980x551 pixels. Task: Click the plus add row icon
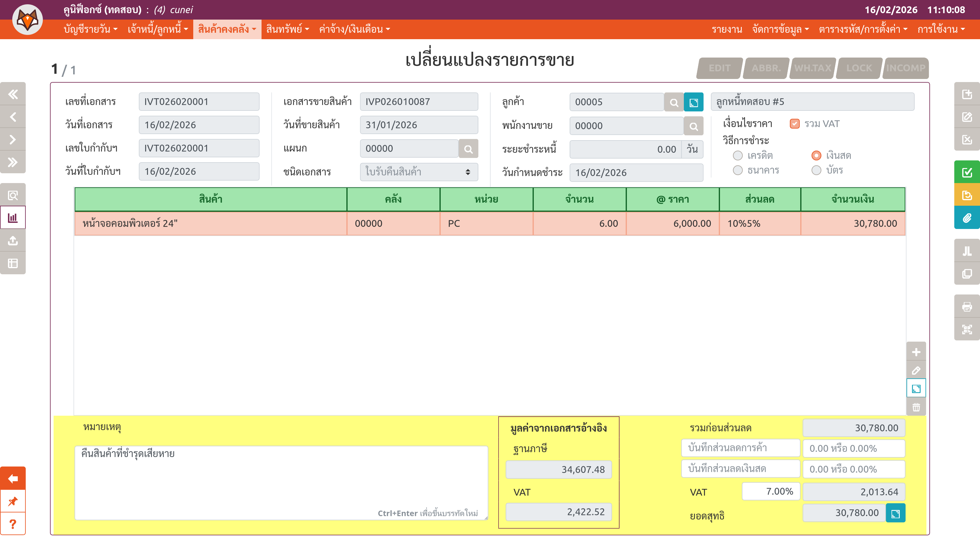click(x=916, y=352)
